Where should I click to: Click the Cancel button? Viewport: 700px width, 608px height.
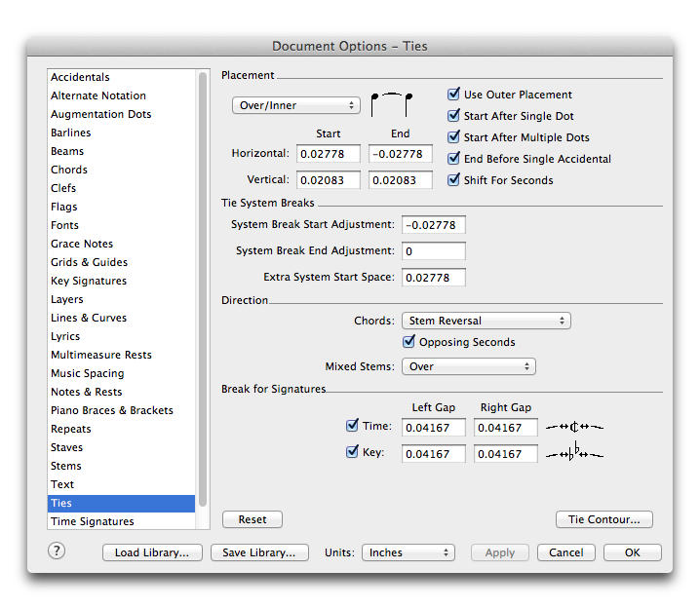click(x=566, y=552)
